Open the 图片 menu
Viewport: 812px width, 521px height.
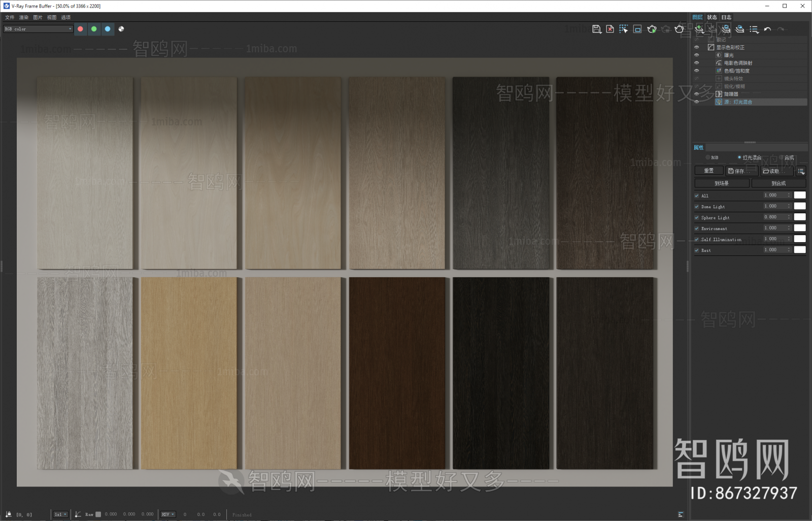[38, 17]
